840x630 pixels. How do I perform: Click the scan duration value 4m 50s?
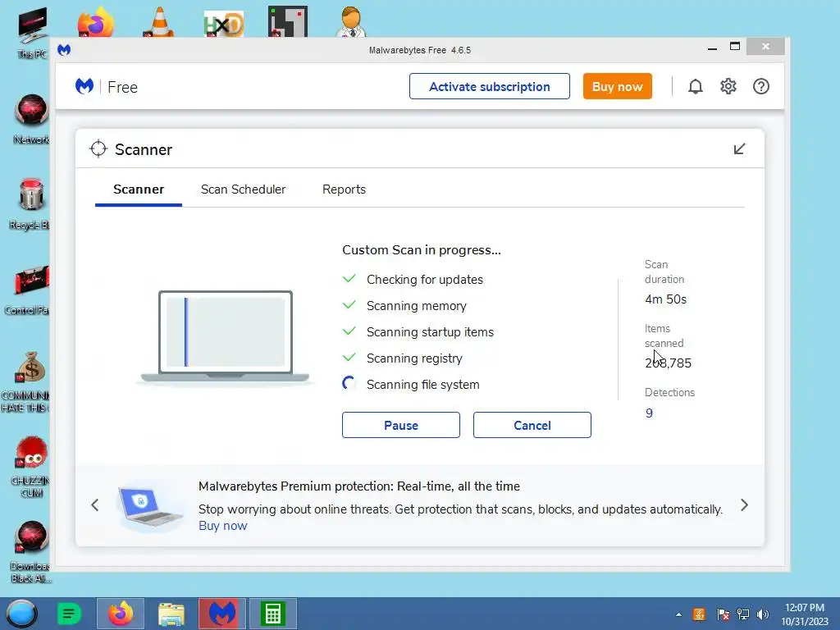coord(665,299)
